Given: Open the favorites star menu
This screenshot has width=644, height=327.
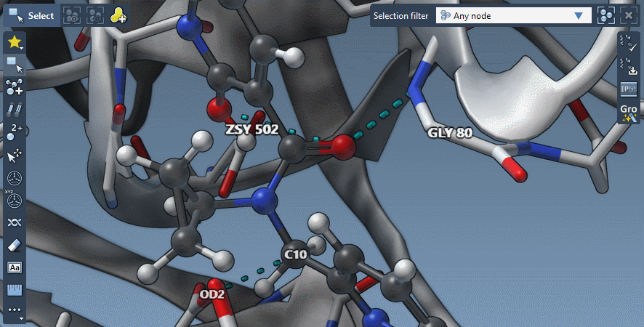Looking at the screenshot, I should click(x=15, y=43).
